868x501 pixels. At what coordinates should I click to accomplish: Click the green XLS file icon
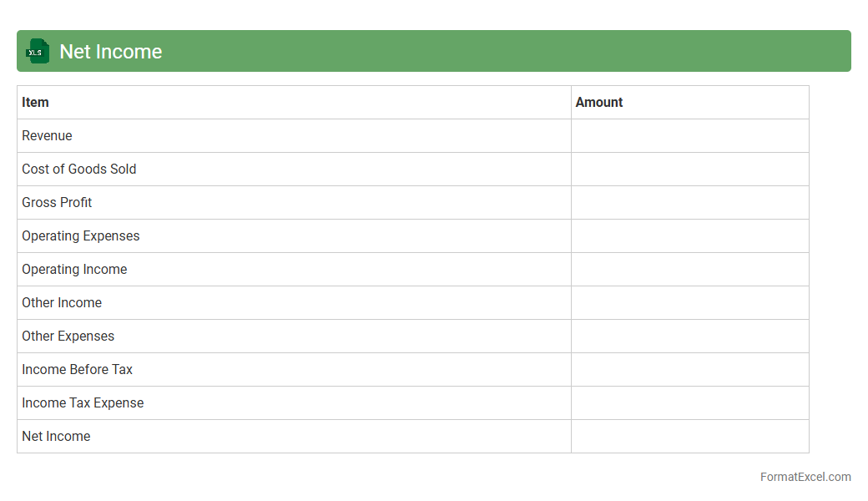(37, 51)
